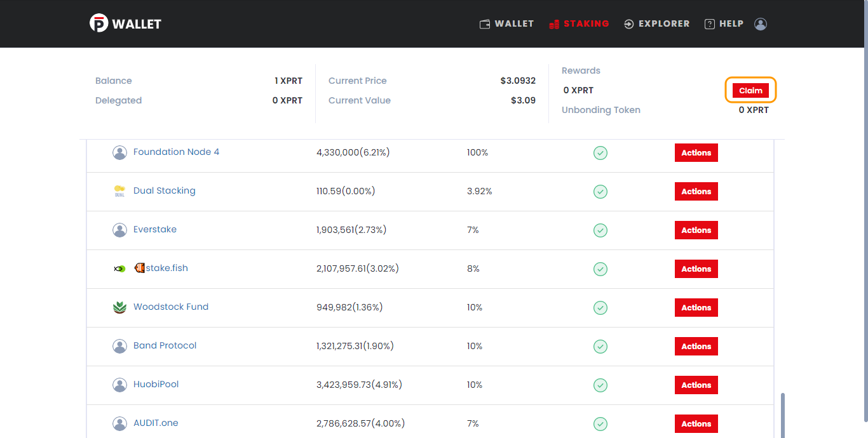The height and width of the screenshot is (438, 868).
Task: Open the Help menu
Action: (x=724, y=23)
